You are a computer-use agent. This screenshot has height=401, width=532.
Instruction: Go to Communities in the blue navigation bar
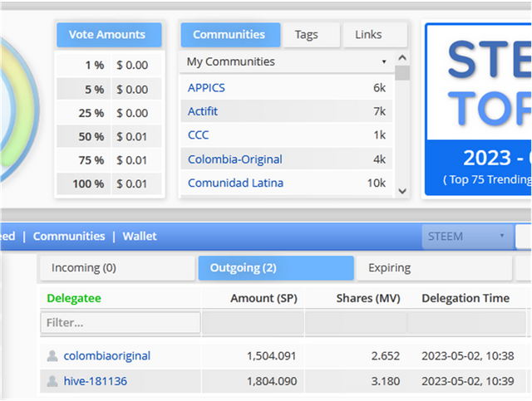(x=69, y=237)
